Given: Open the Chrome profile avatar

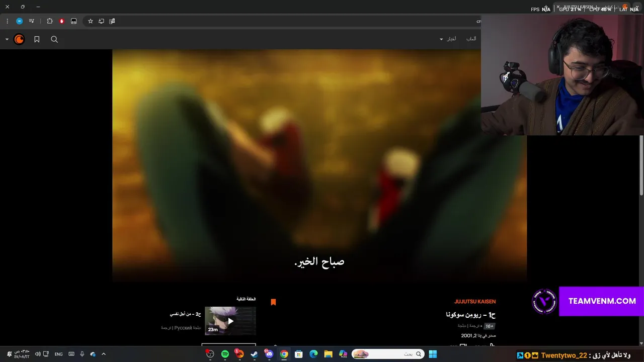Looking at the screenshot, I should [19, 21].
